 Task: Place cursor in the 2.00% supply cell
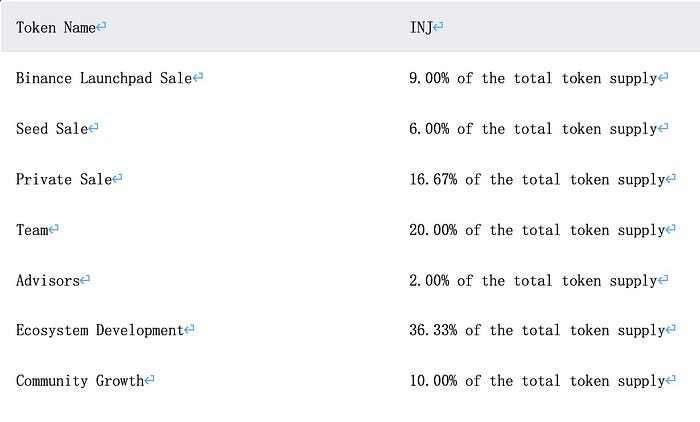point(532,281)
